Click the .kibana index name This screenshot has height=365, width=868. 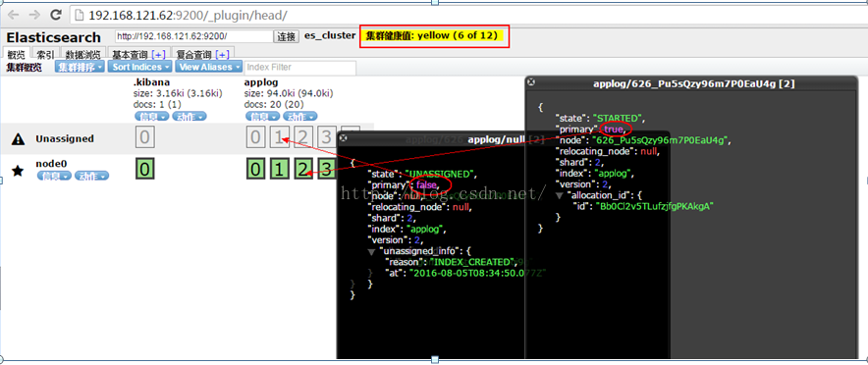point(151,82)
